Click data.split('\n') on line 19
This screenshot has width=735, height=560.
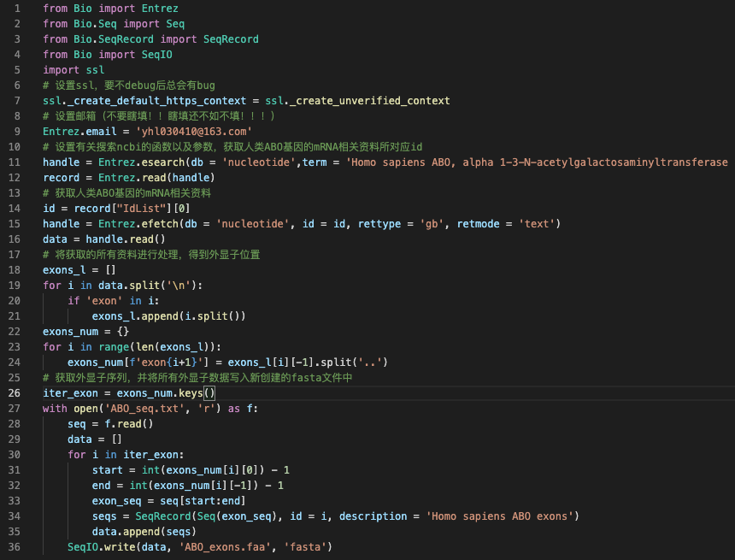click(x=147, y=286)
